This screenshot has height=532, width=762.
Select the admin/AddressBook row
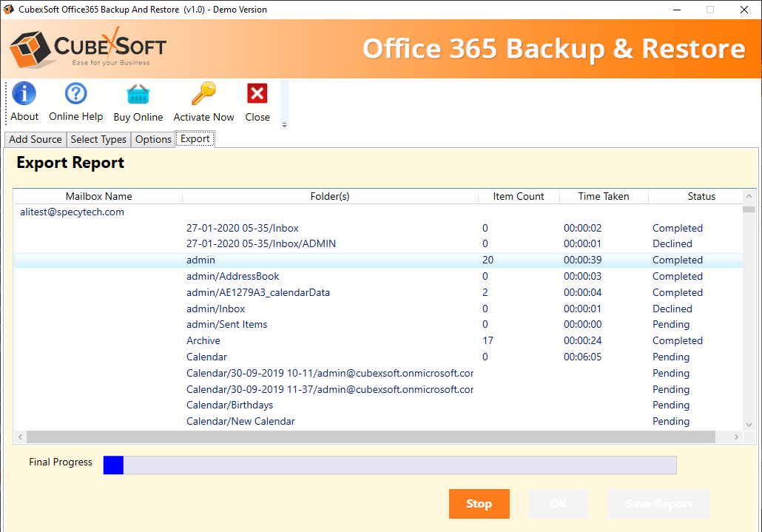pyautogui.click(x=378, y=276)
